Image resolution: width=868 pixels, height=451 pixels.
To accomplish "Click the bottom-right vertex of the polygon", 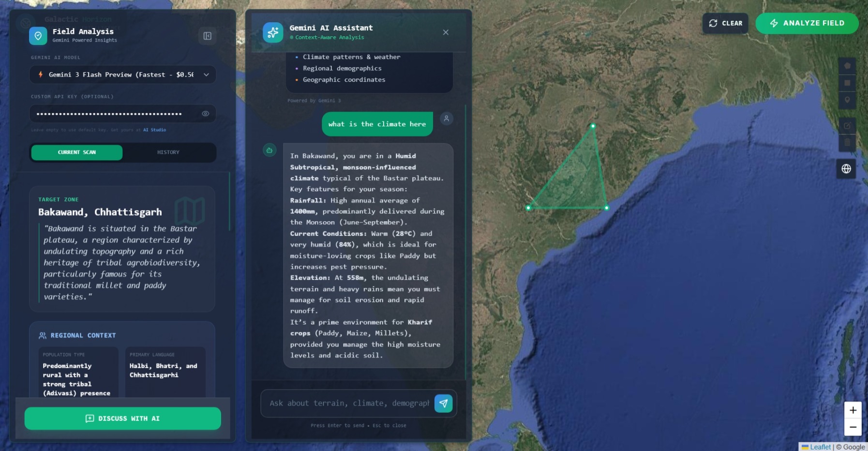I will point(607,208).
